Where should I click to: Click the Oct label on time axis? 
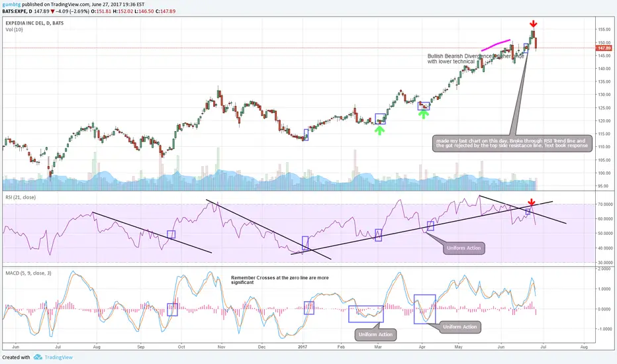tap(181, 347)
